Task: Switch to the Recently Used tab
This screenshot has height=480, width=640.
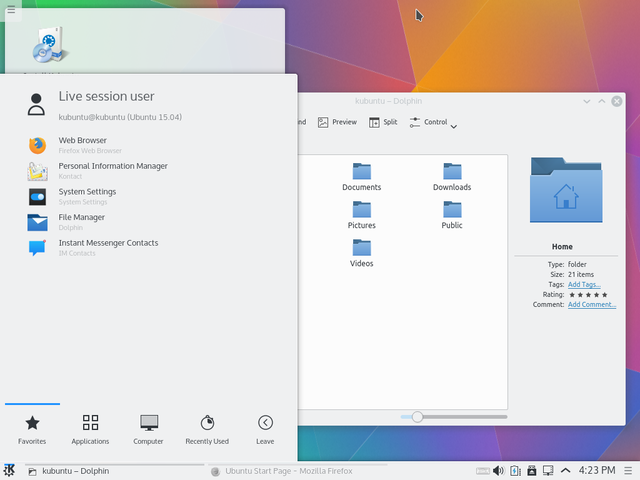Action: pos(207,429)
